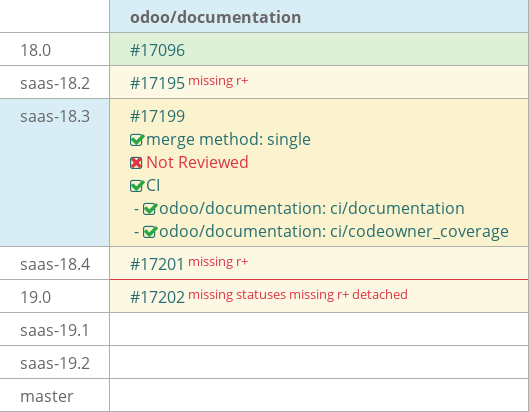Image resolution: width=529 pixels, height=412 pixels.
Task: Open pull request #17199 link
Action: [x=158, y=116]
